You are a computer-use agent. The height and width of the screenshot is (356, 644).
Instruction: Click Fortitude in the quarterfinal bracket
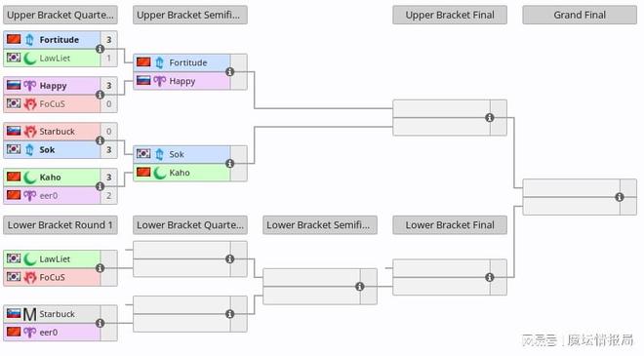tap(60, 40)
